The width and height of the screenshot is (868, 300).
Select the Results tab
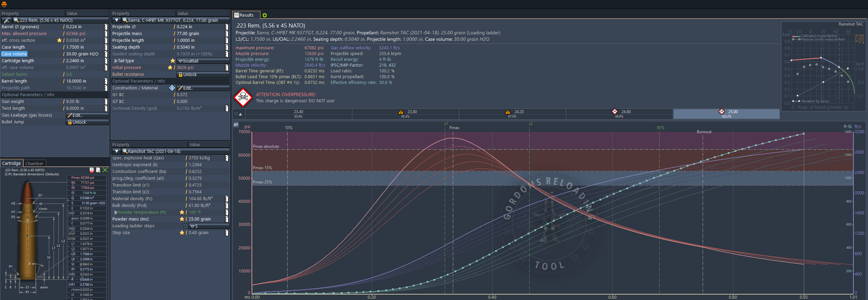(x=246, y=15)
